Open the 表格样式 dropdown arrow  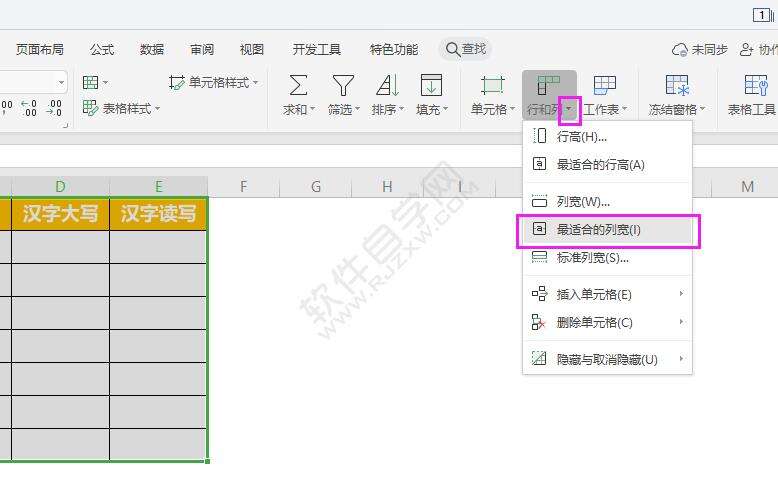click(x=158, y=108)
